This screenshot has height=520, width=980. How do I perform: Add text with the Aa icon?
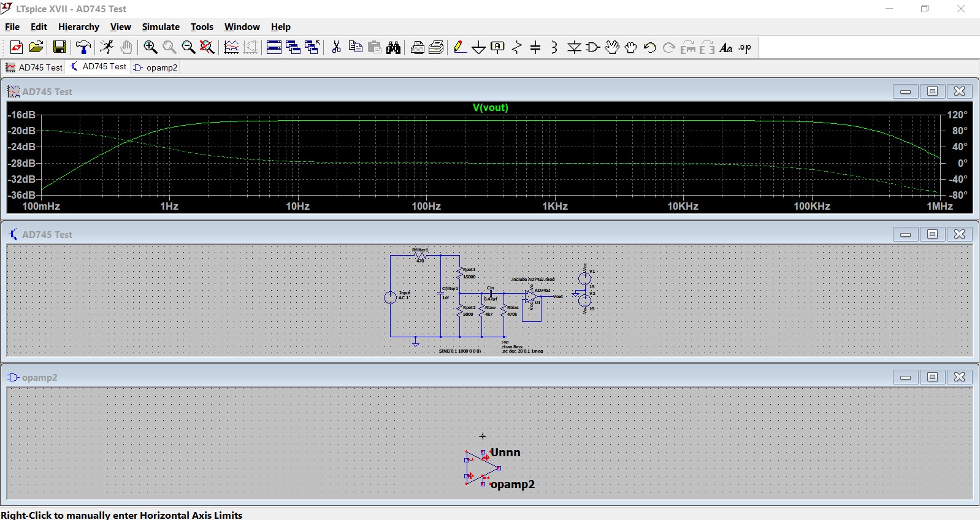pyautogui.click(x=726, y=47)
